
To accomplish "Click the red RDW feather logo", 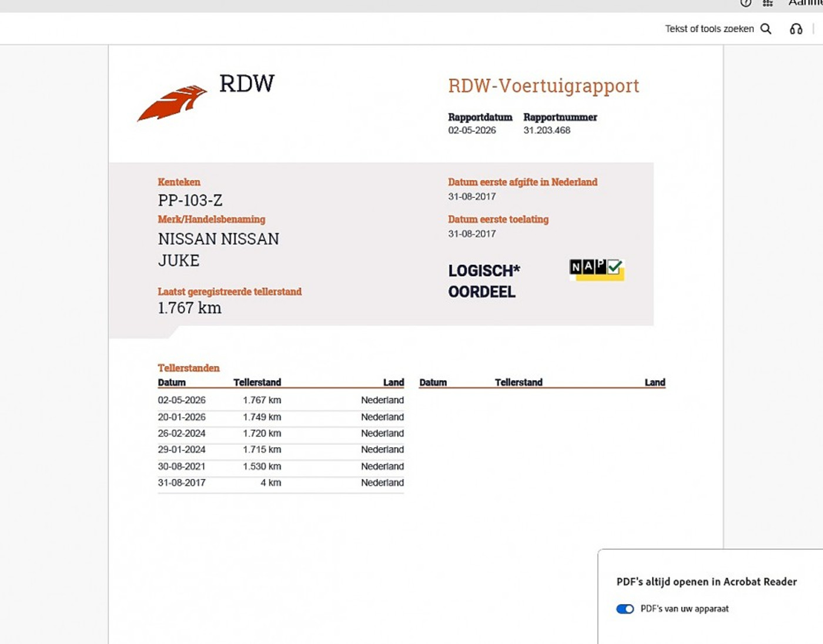I will [x=172, y=103].
